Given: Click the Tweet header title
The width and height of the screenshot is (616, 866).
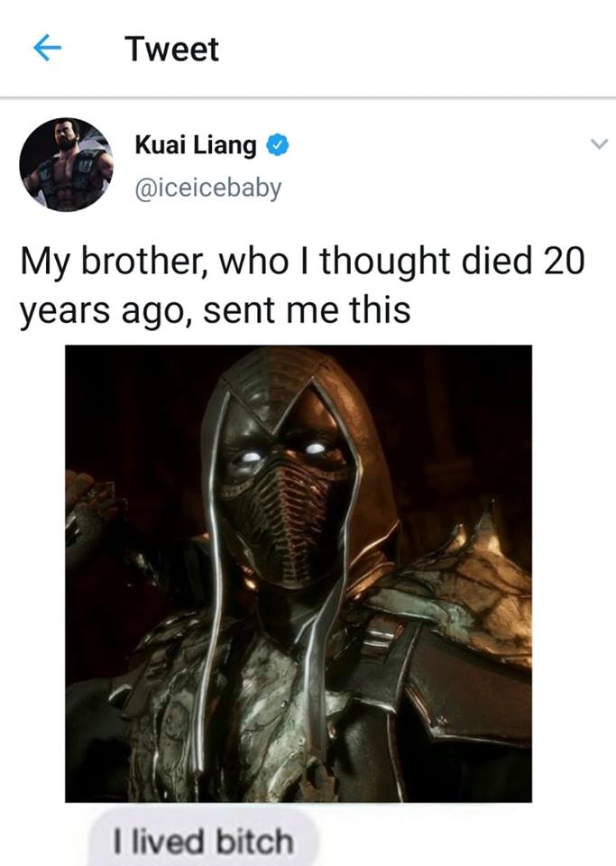Looking at the screenshot, I should point(171,49).
